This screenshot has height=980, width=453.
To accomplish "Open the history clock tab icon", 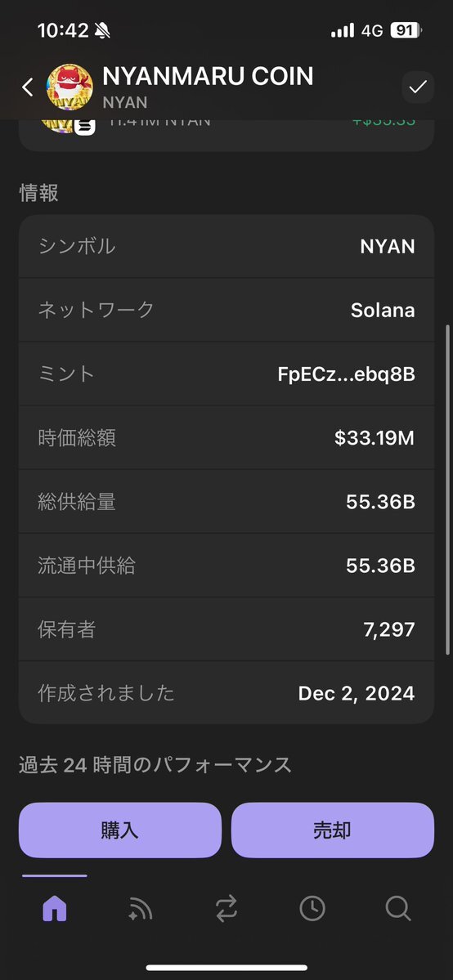I will click(312, 908).
